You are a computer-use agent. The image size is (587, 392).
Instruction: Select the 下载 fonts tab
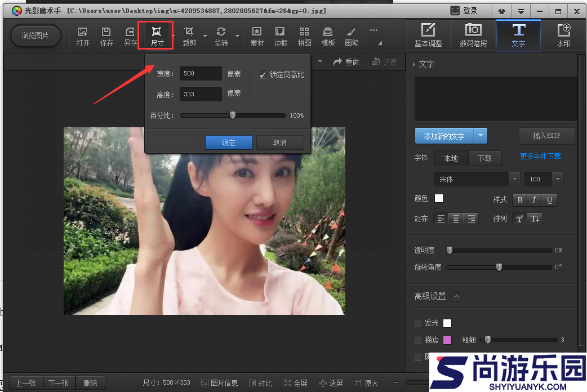point(485,158)
